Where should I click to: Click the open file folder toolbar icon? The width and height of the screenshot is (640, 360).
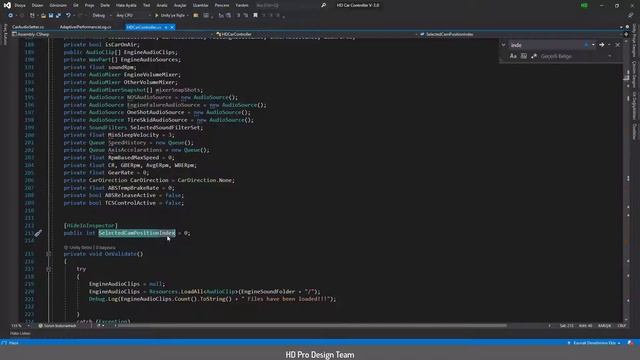click(x=43, y=16)
